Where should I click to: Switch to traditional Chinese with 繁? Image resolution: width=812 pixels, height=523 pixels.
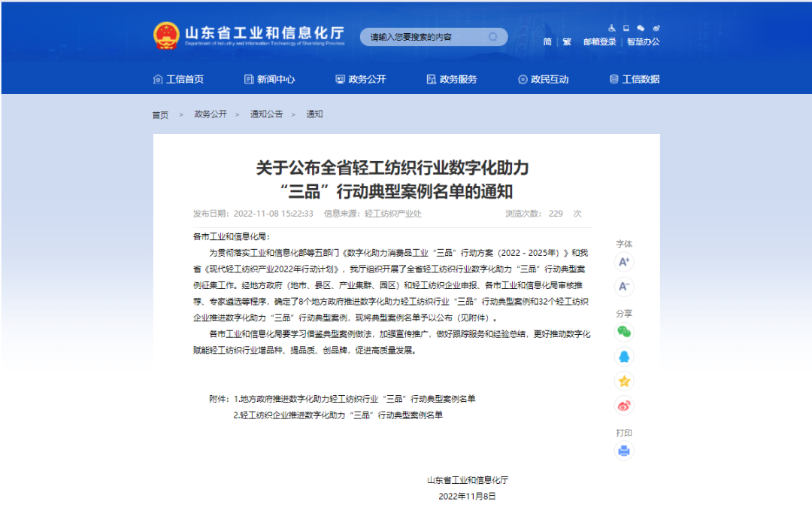[x=566, y=42]
